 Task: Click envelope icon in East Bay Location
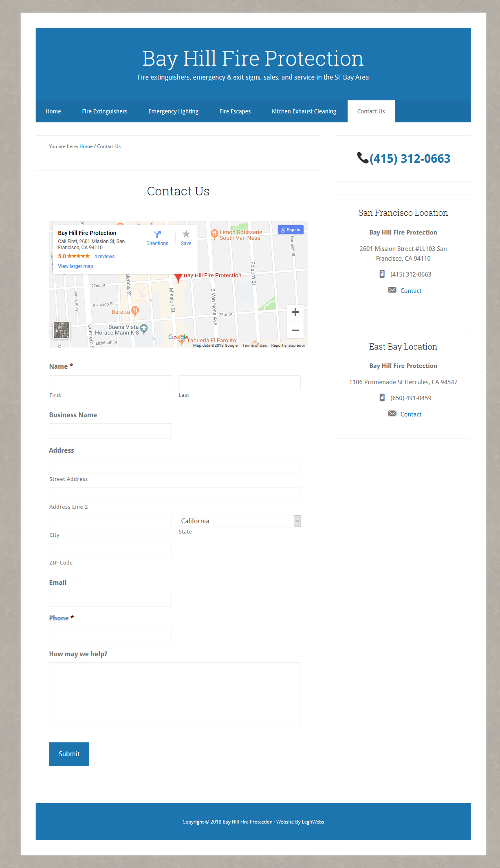coord(392,414)
